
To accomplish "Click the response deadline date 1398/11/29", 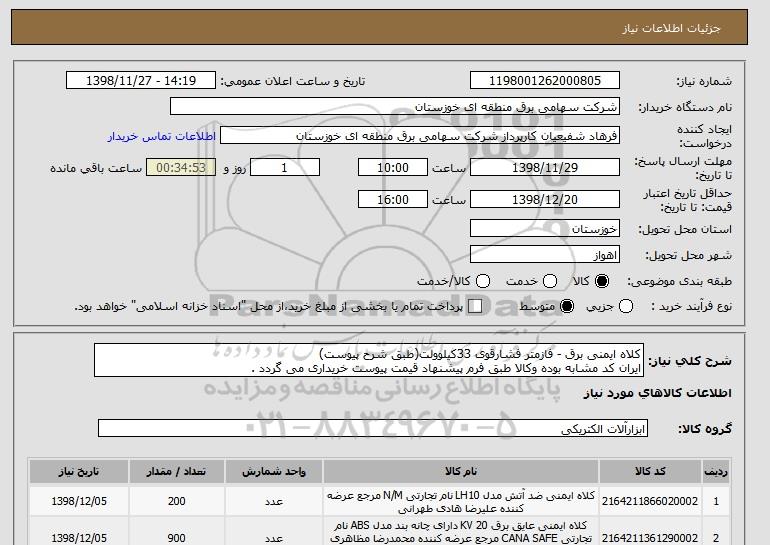I will click(x=545, y=167).
